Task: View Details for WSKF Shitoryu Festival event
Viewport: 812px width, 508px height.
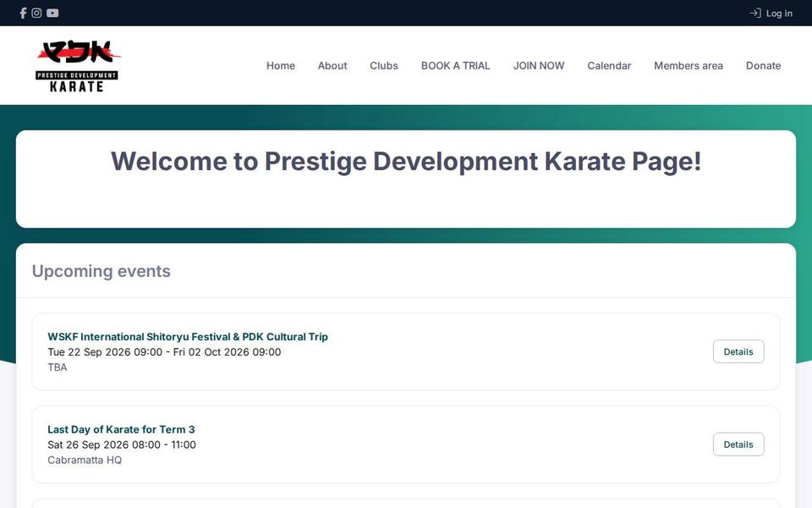Action: (738, 351)
